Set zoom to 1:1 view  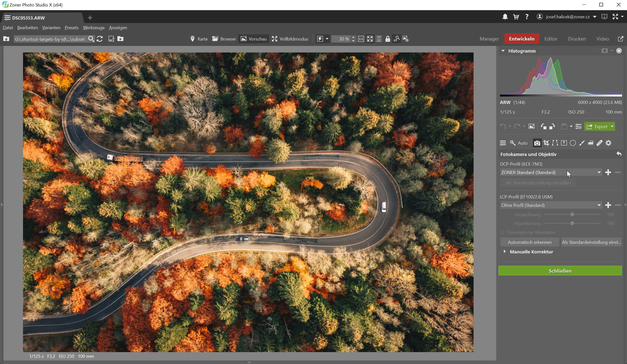pyautogui.click(x=361, y=39)
